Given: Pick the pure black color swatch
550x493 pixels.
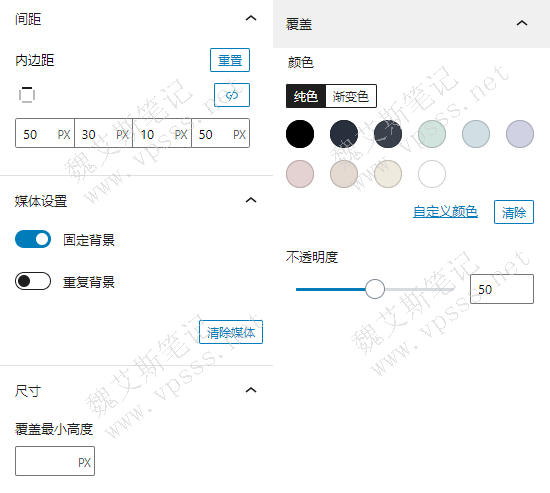Looking at the screenshot, I should [300, 134].
